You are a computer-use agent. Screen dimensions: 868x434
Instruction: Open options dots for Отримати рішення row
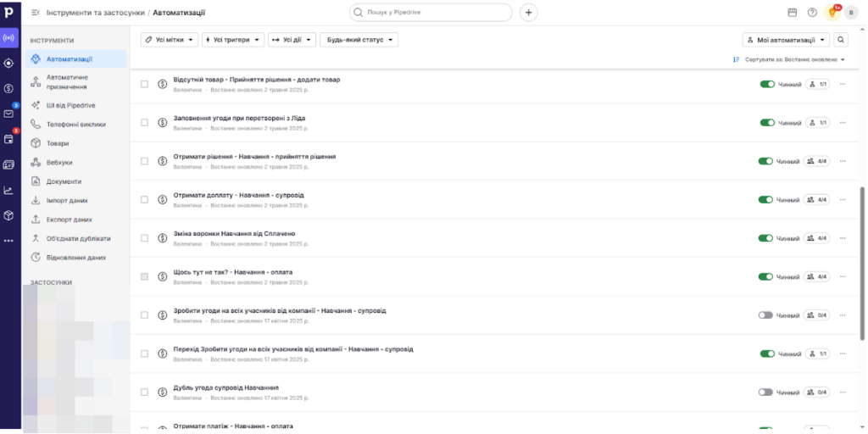[843, 161]
